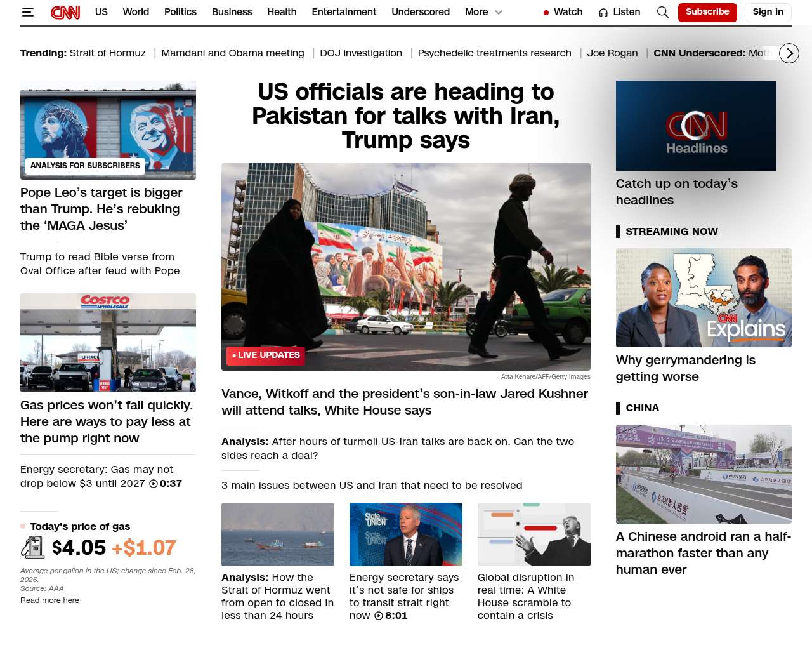812x650 pixels.
Task: Click the LIVE UPDATES badge
Action: tap(266, 355)
